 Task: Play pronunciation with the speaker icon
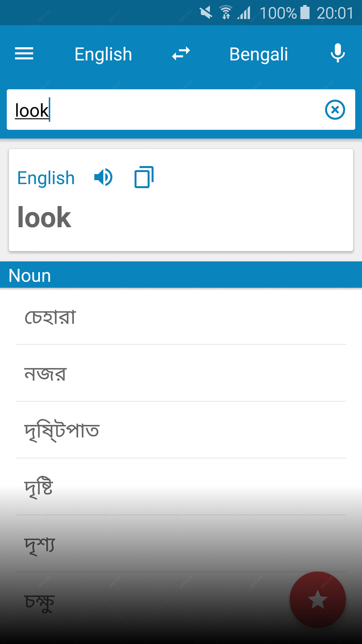pos(103,177)
